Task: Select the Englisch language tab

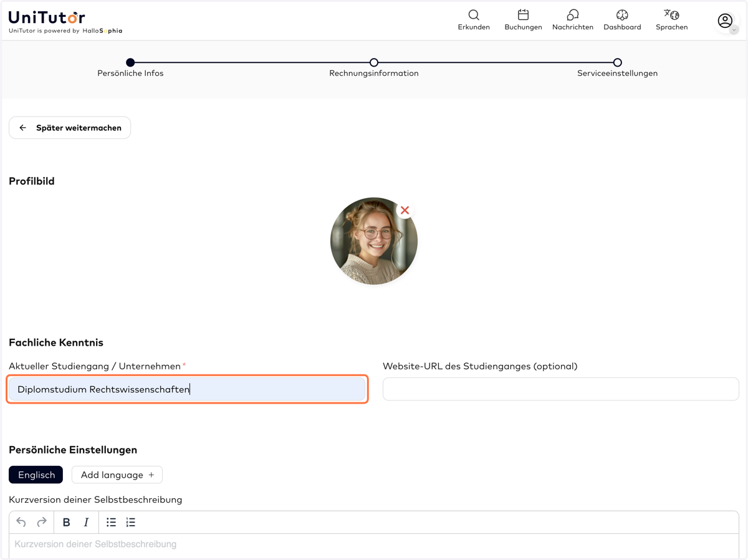Action: tap(36, 475)
